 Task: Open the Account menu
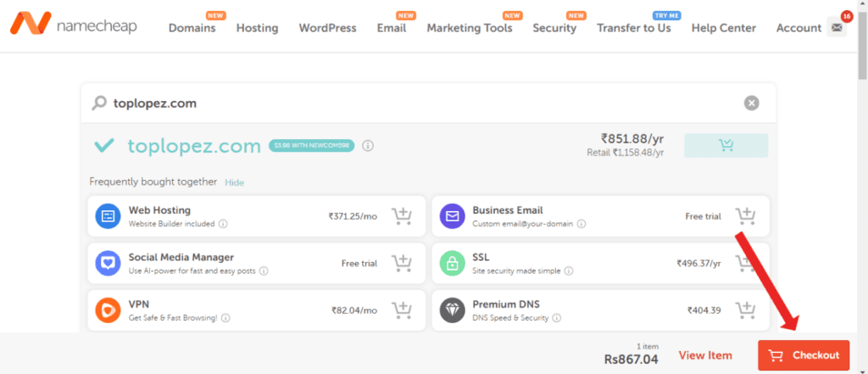point(798,28)
